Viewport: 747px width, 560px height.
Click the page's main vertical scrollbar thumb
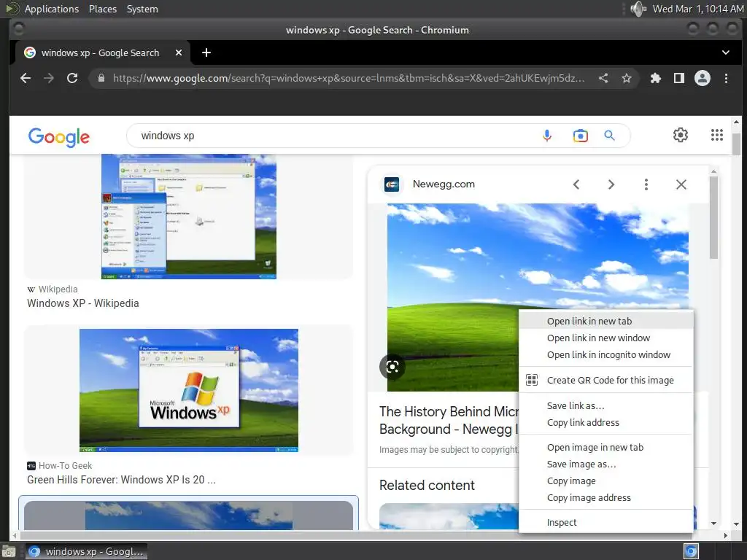pyautogui.click(x=736, y=143)
